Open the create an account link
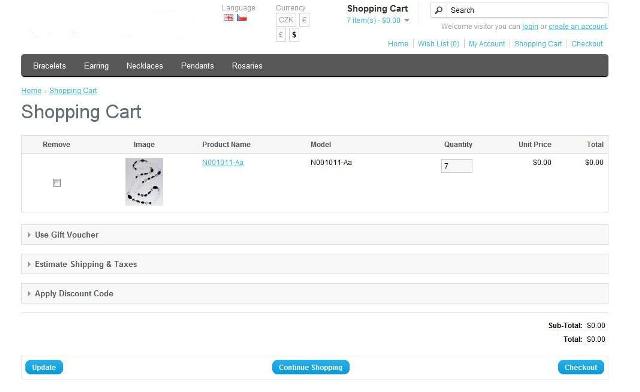 578,27
